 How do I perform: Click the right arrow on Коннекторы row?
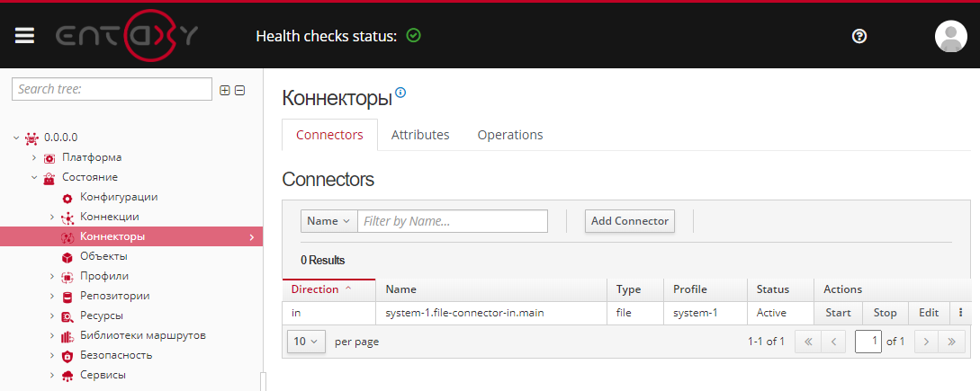(252, 237)
